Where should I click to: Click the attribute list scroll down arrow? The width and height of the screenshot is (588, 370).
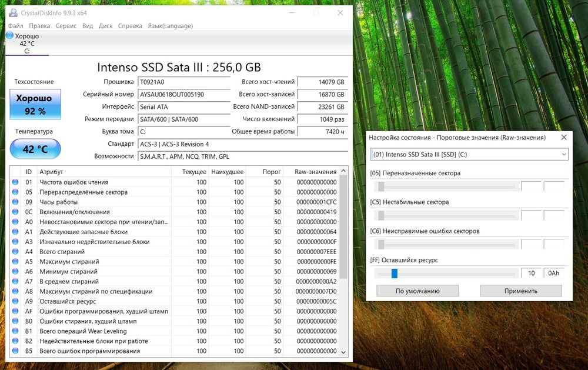pos(343,352)
